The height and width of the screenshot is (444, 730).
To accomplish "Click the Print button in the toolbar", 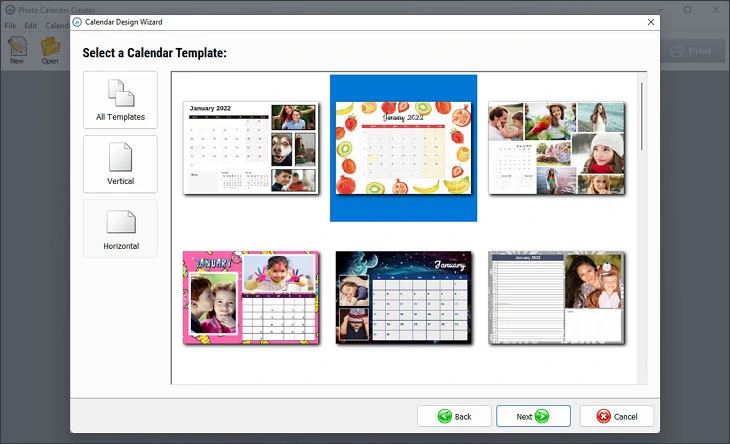I will [690, 50].
